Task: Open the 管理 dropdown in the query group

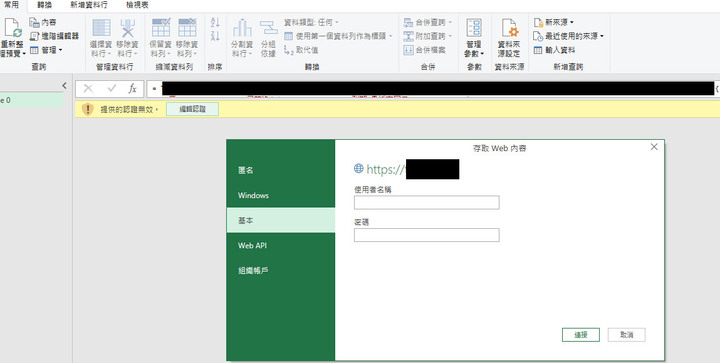Action: [46, 50]
